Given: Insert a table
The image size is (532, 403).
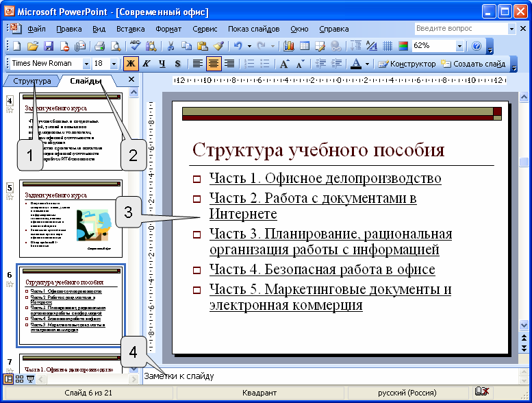Looking at the screenshot, I should pos(304,46).
